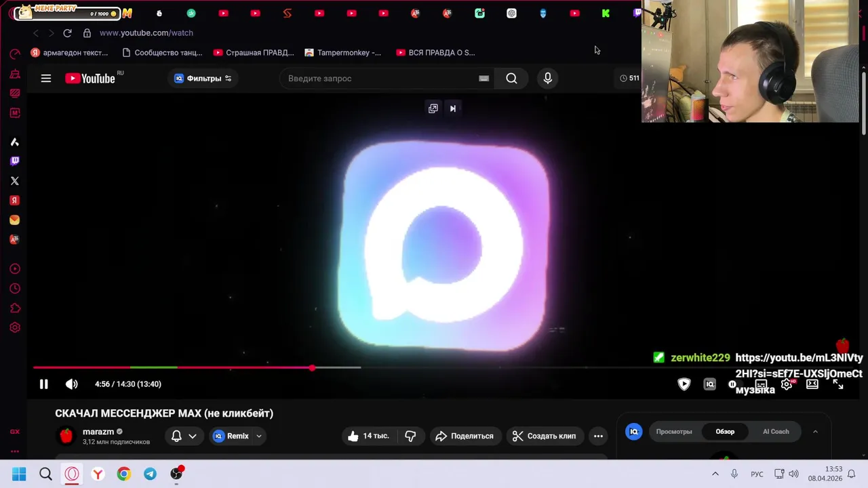Collapse the IQ panel with the chevron
Image resolution: width=868 pixels, height=488 pixels.
tap(815, 432)
